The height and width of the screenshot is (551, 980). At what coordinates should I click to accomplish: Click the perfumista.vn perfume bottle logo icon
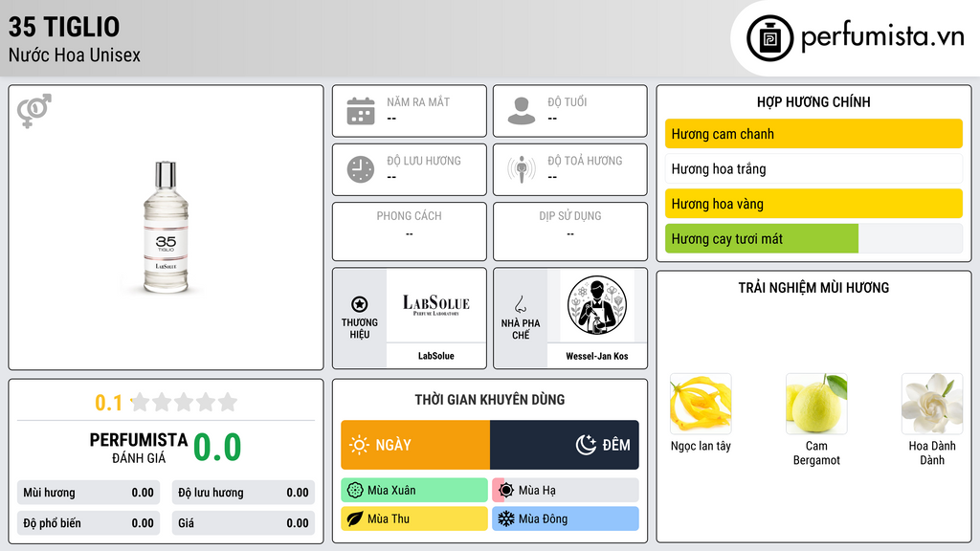[x=769, y=38]
